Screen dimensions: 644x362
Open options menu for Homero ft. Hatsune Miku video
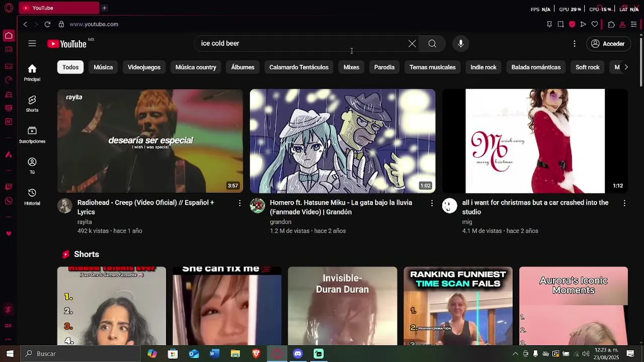point(432,203)
